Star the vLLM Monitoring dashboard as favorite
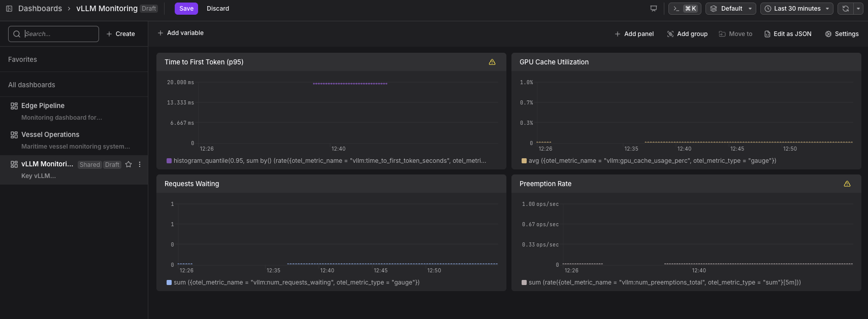The height and width of the screenshot is (319, 868). pyautogui.click(x=128, y=164)
